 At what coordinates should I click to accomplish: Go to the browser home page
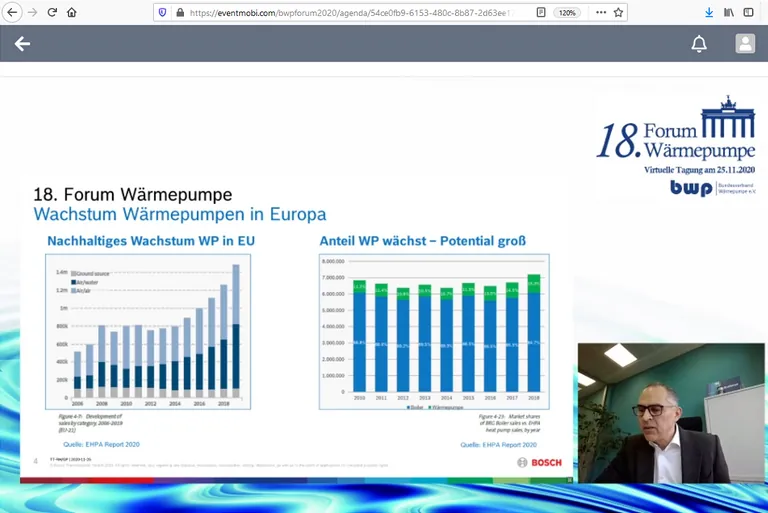tap(71, 13)
